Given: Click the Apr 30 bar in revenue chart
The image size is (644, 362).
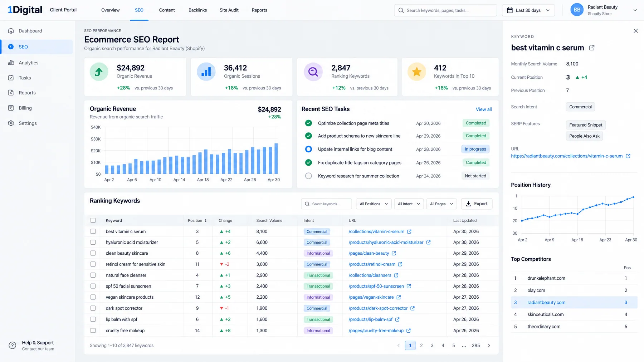Looking at the screenshot, I should [276, 159].
